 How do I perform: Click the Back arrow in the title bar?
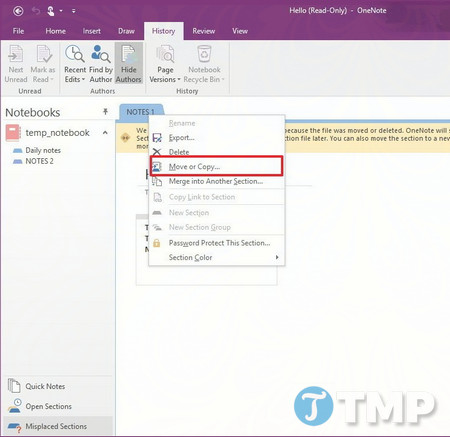pos(18,11)
